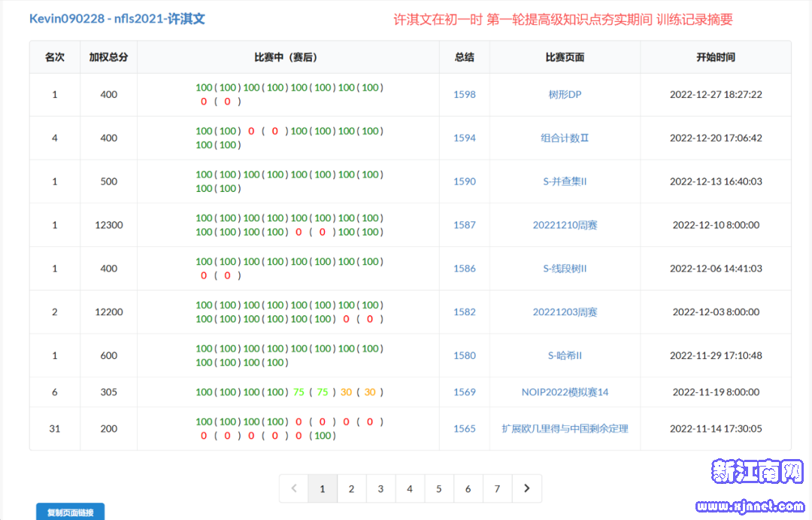Open the 组合计数II contest link
The image size is (812, 520).
(565, 138)
